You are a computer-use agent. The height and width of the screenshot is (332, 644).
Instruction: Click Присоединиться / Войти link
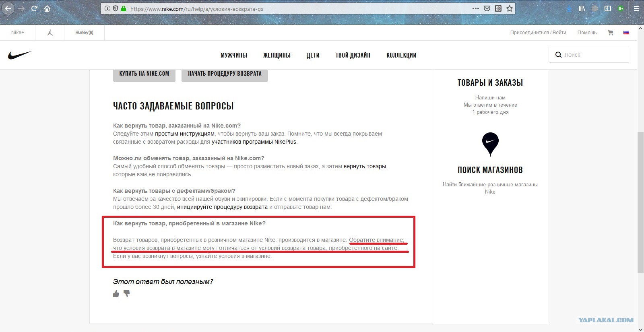point(538,33)
